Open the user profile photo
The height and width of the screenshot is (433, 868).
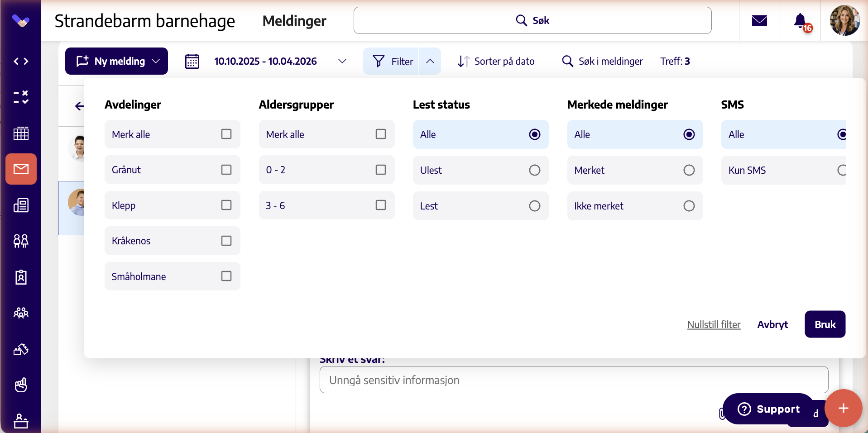844,20
